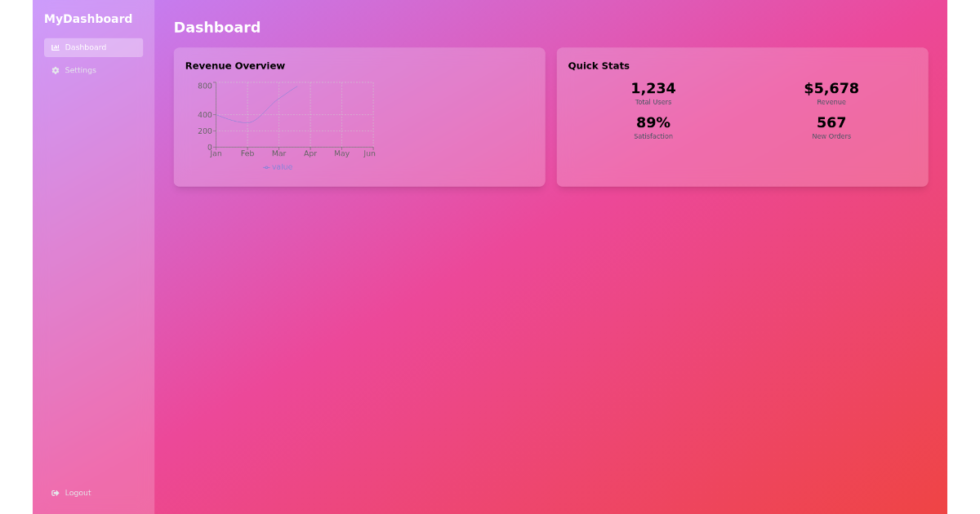Click the Jan label on the chart x-axis
This screenshot has height=514, width=980.
click(x=216, y=153)
